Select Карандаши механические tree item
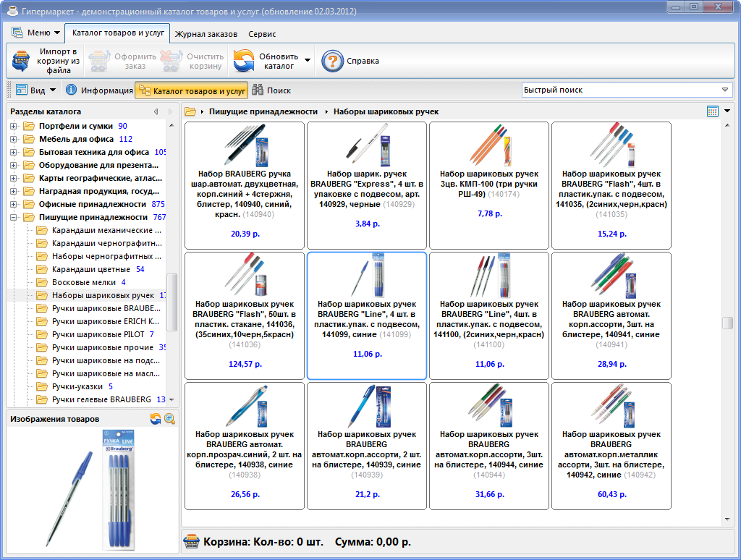This screenshot has width=741, height=560. (106, 230)
